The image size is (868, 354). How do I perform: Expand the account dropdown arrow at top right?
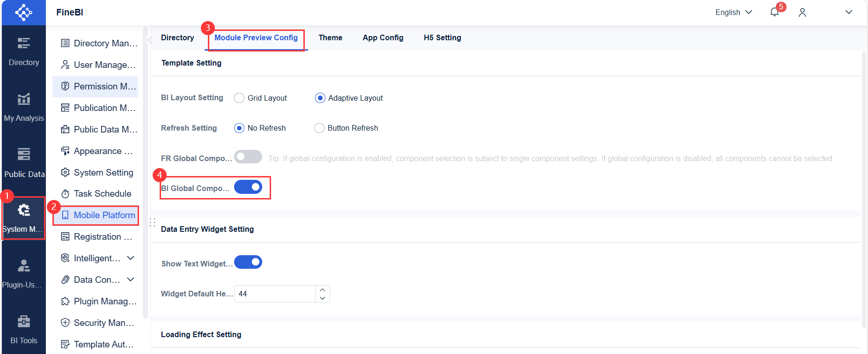click(x=849, y=12)
